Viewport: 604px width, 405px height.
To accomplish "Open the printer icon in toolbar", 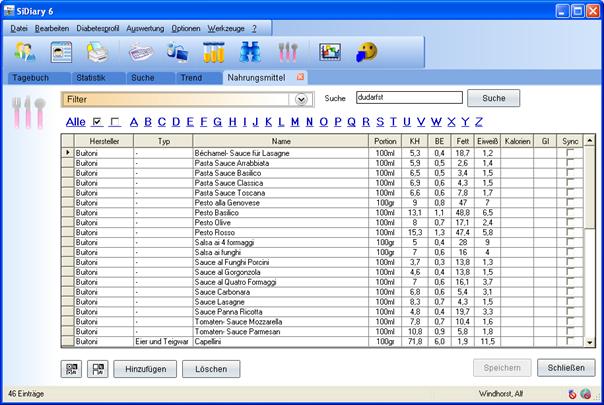I will [x=98, y=51].
